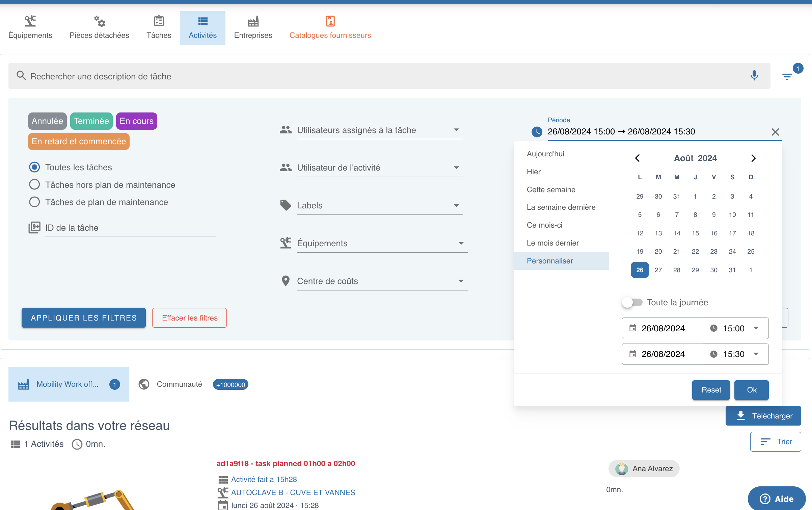Click the Entreprises factory icon

pos(253,21)
